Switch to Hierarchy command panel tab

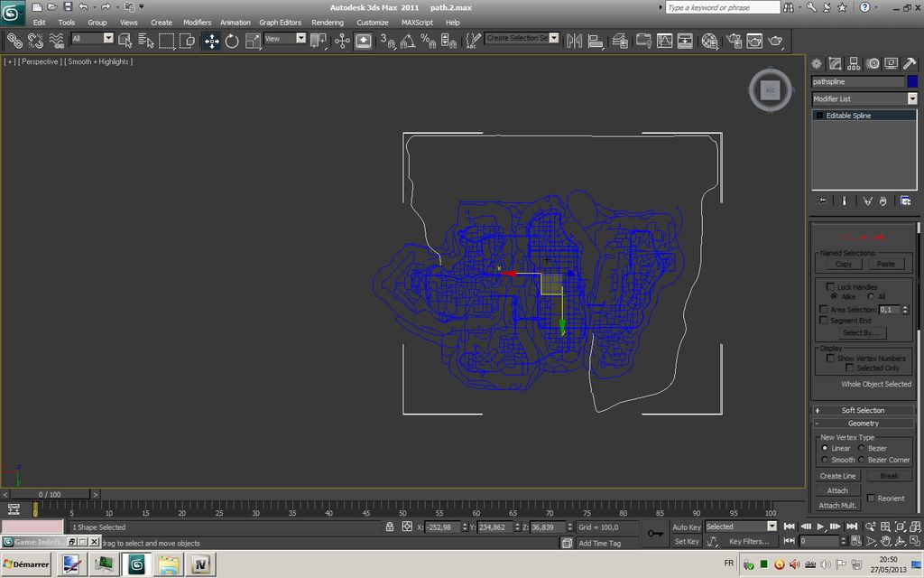pos(854,64)
